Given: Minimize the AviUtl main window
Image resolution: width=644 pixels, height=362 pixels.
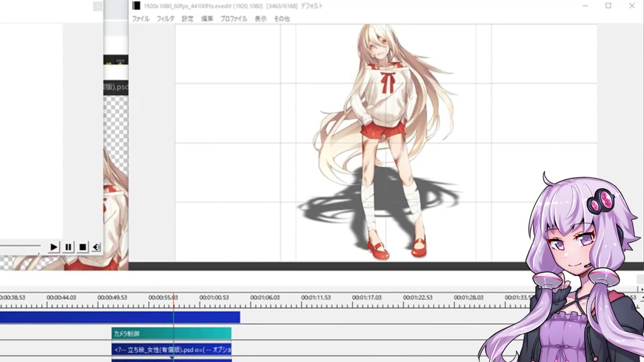Looking at the screenshot, I should (585, 6).
